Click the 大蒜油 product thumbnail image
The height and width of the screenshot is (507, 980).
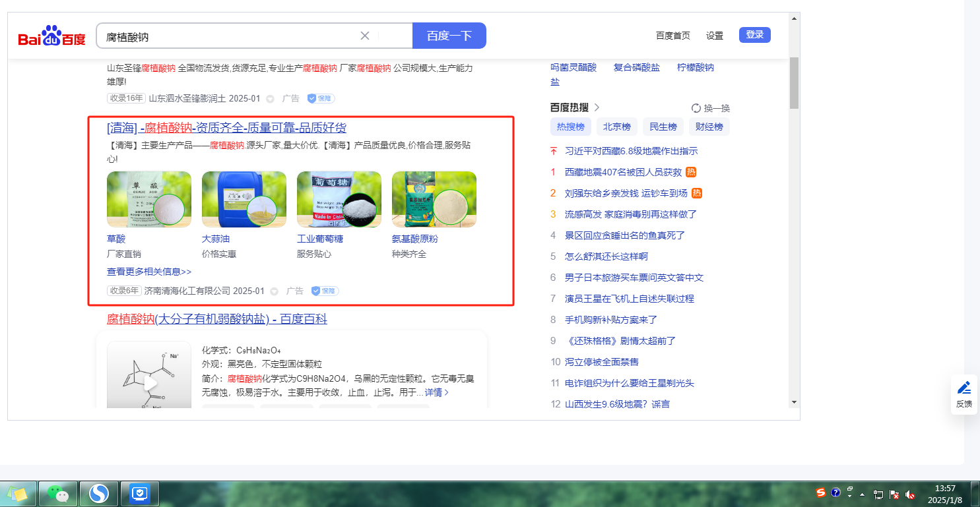pos(244,199)
